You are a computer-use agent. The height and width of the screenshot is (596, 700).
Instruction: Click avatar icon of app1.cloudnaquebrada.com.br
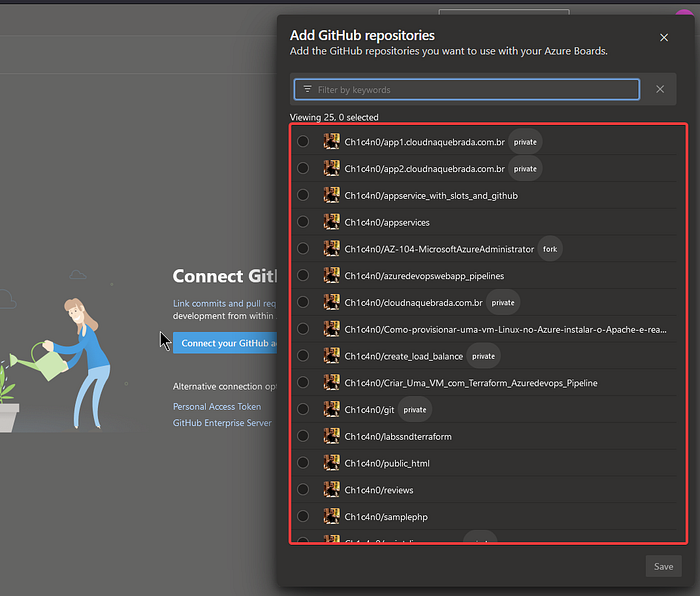[x=331, y=142]
